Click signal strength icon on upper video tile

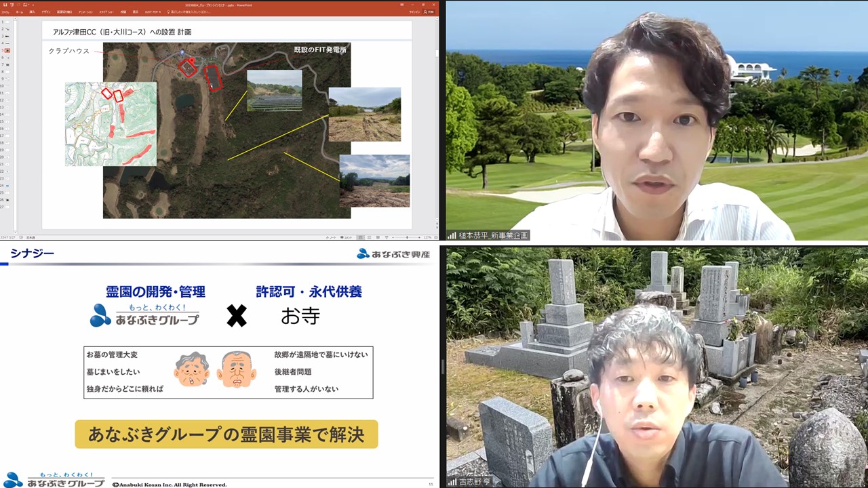tap(452, 235)
